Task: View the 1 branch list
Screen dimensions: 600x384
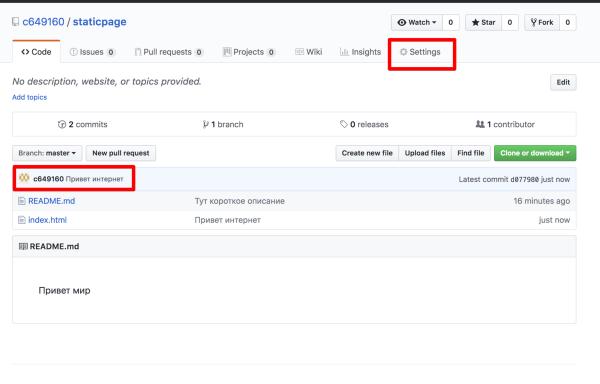Action: tap(223, 124)
